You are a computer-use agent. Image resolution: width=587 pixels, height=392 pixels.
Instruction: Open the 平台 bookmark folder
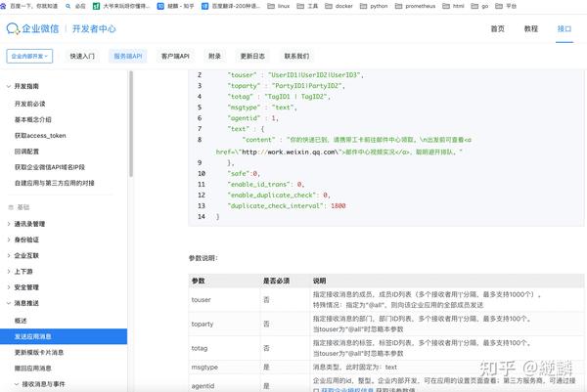506,6
